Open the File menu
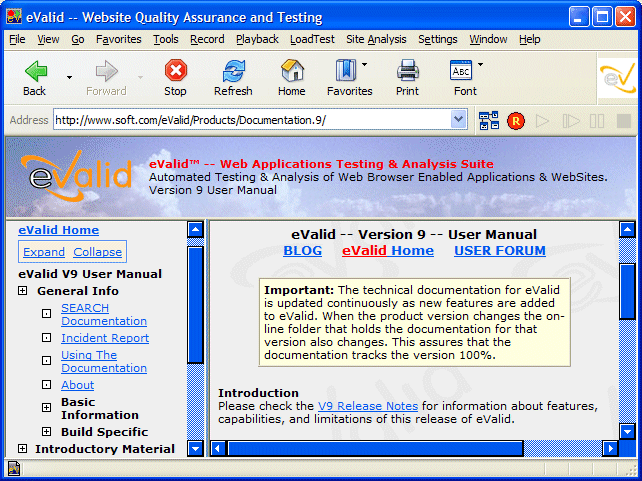Screen dimensions: 642x481 pos(17,39)
